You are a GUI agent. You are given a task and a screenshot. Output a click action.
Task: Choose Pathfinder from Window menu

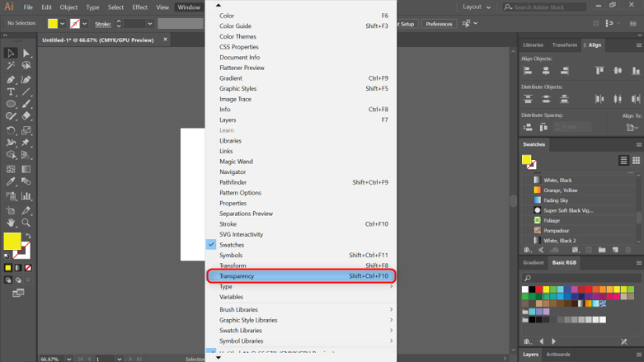click(302, 182)
